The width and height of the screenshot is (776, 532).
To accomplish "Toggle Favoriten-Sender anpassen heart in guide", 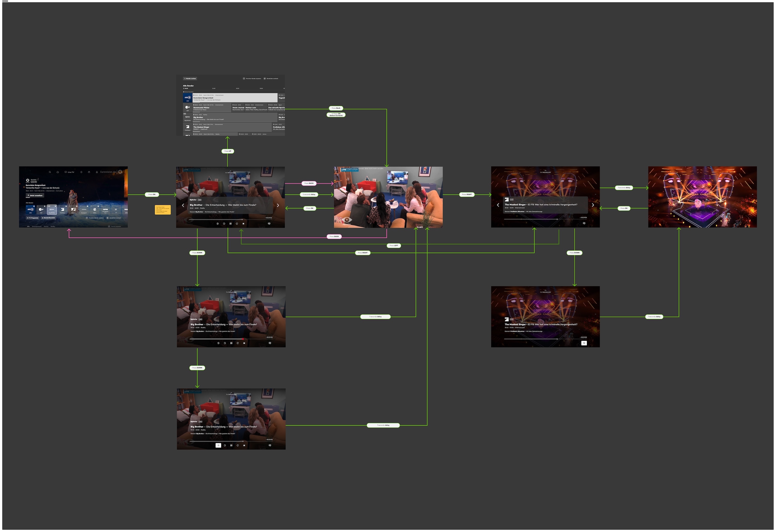I will (244, 79).
